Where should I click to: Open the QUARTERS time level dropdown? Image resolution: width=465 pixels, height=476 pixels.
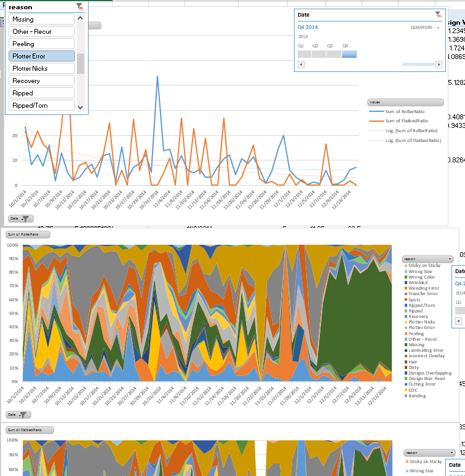pyautogui.click(x=425, y=28)
